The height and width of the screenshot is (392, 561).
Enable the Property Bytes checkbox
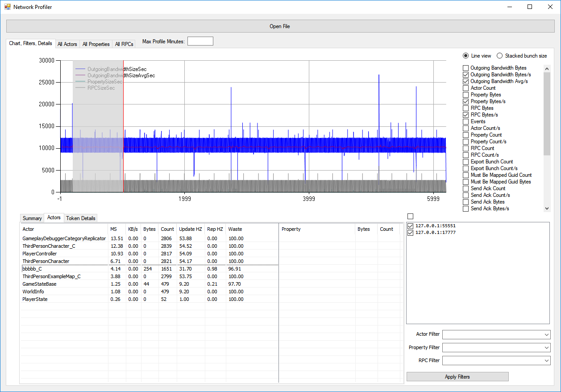[466, 95]
